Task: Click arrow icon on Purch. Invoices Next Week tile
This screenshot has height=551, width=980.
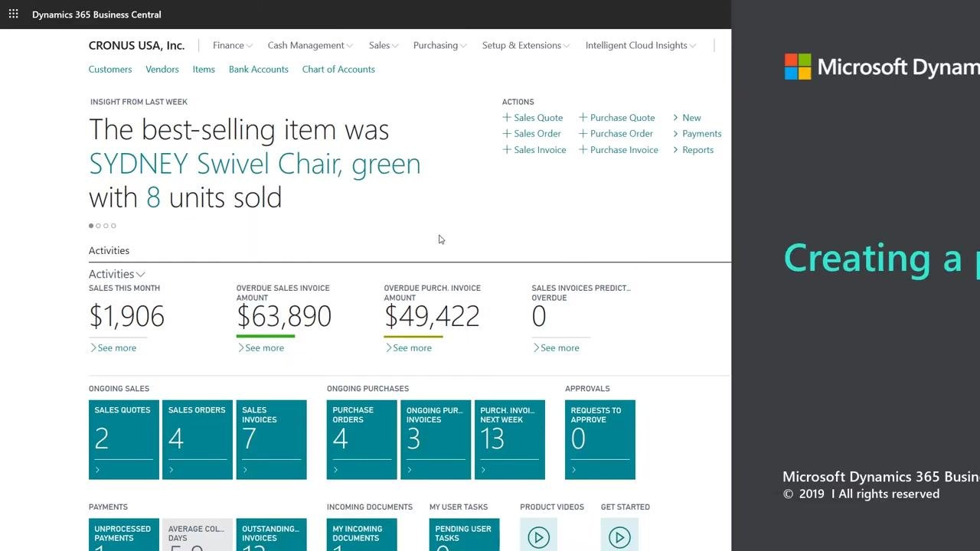Action: 483,470
